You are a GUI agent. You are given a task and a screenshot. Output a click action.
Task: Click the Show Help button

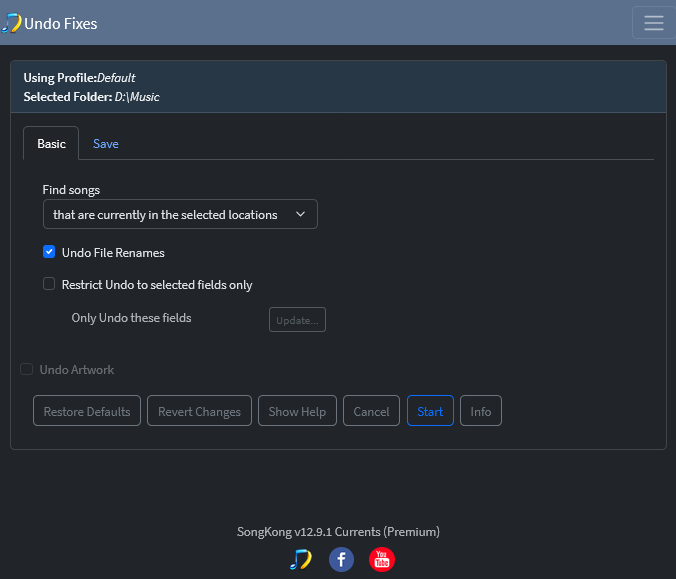297,411
